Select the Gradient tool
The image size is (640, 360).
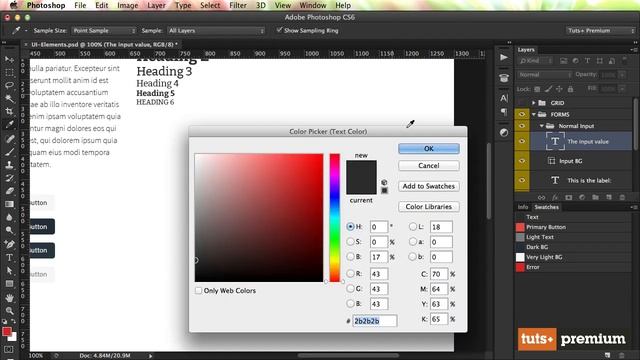coord(9,204)
